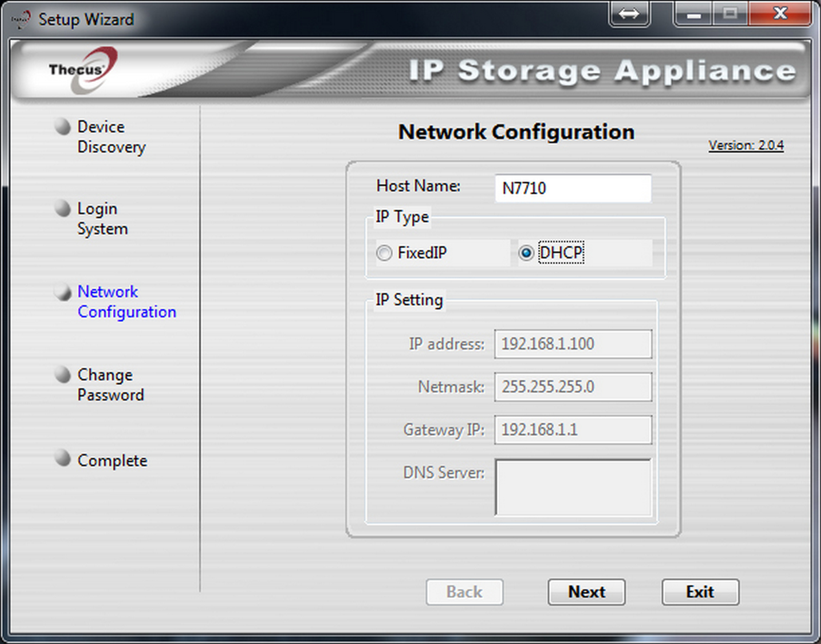Go to the Change Password step

coord(110,385)
